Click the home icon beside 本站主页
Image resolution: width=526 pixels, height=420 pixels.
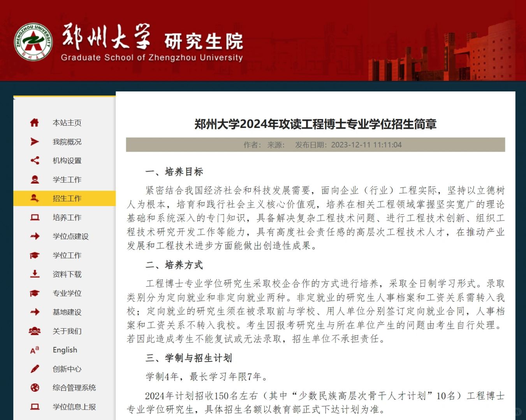(x=35, y=122)
